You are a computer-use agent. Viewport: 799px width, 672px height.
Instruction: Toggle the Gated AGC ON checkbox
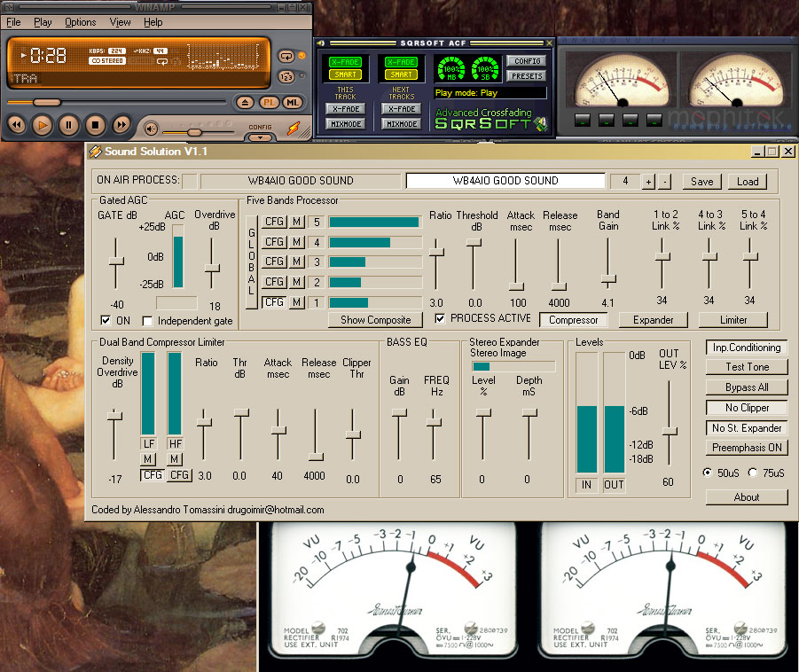coord(106,320)
